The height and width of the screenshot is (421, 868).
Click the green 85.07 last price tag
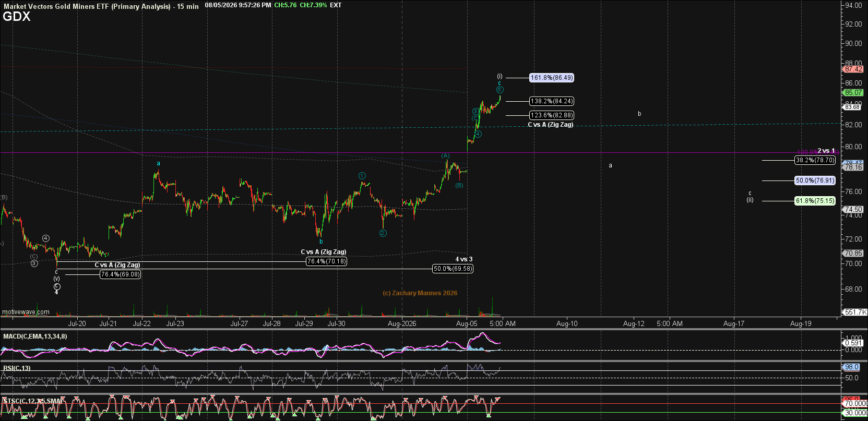coord(853,92)
